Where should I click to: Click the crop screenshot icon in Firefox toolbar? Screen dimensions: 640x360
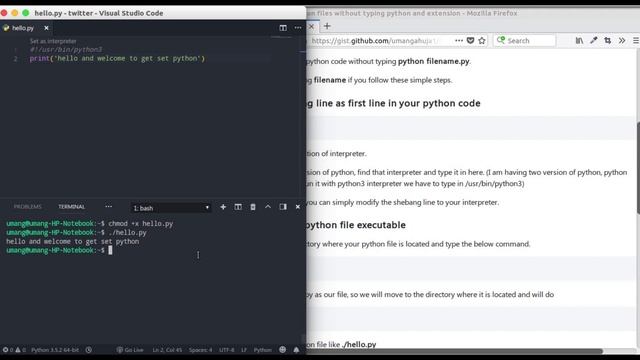608,40
